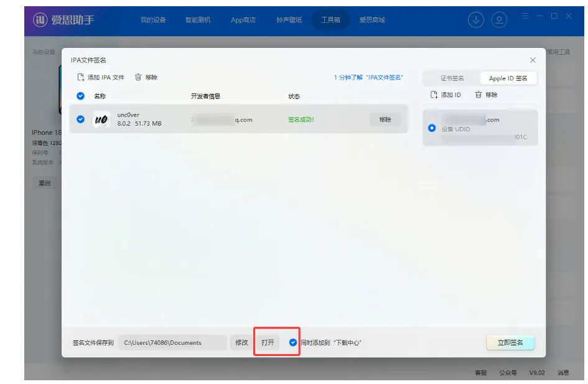Screen dimensions: 588x384
Task: Click 消息 in the status bar
Action: 563,372
